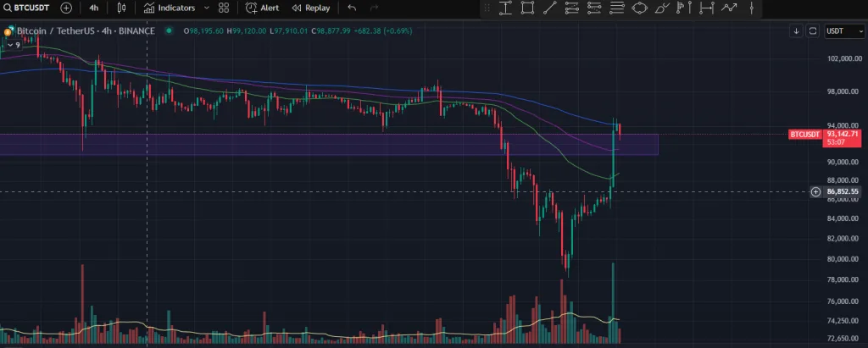Choose the ellipse drawing tool
The image size is (868, 348).
point(639,8)
